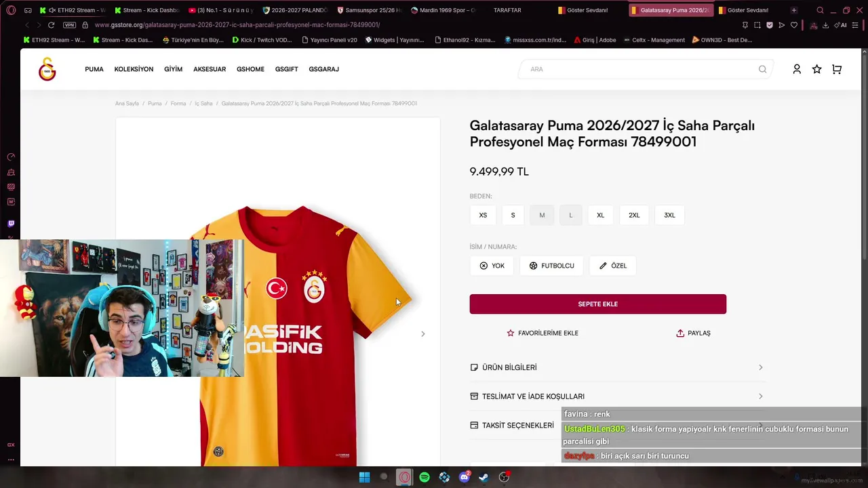Open OBS Studio from the taskbar
Image resolution: width=868 pixels, height=488 pixels.
click(504, 477)
